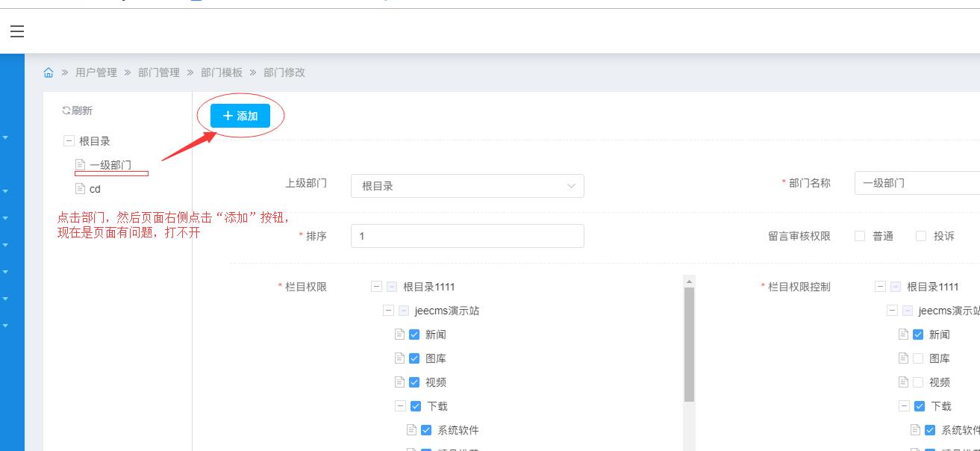Open 部门模板 in the breadcrumb

222,72
